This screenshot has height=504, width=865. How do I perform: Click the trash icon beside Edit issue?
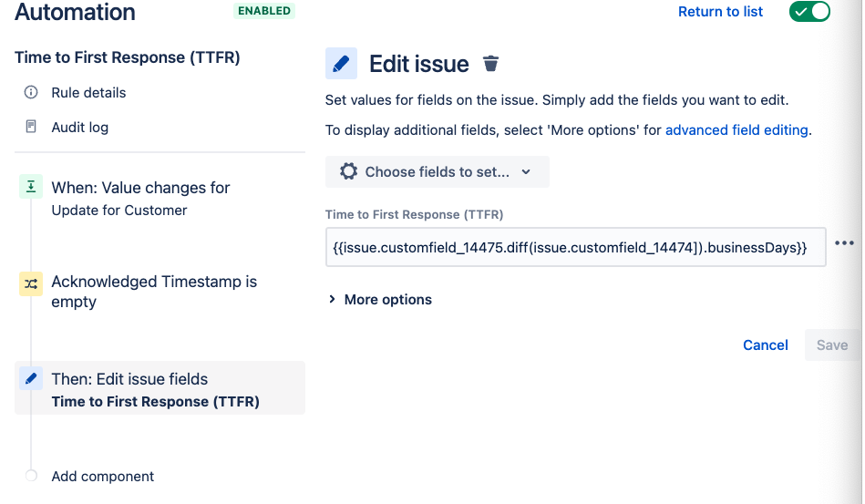490,64
